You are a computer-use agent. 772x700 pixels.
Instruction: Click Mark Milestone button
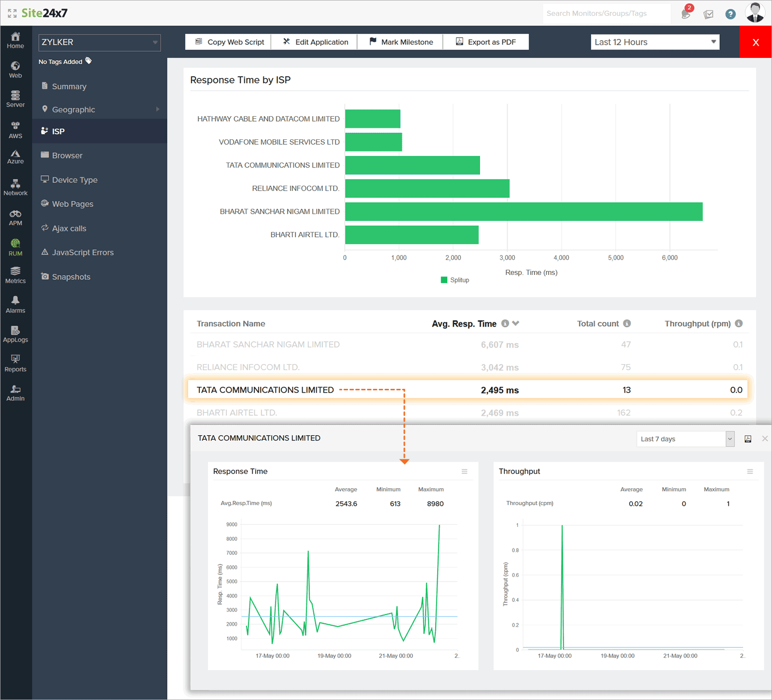click(400, 42)
